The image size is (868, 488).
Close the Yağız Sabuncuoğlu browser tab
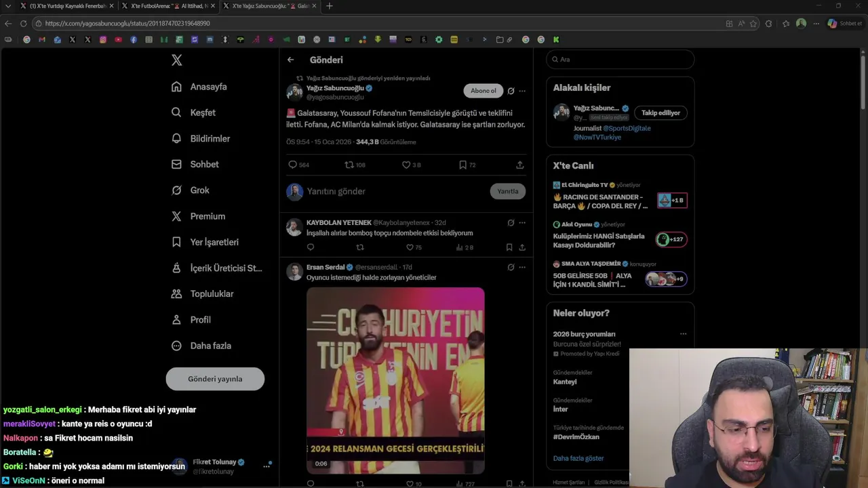tap(314, 6)
